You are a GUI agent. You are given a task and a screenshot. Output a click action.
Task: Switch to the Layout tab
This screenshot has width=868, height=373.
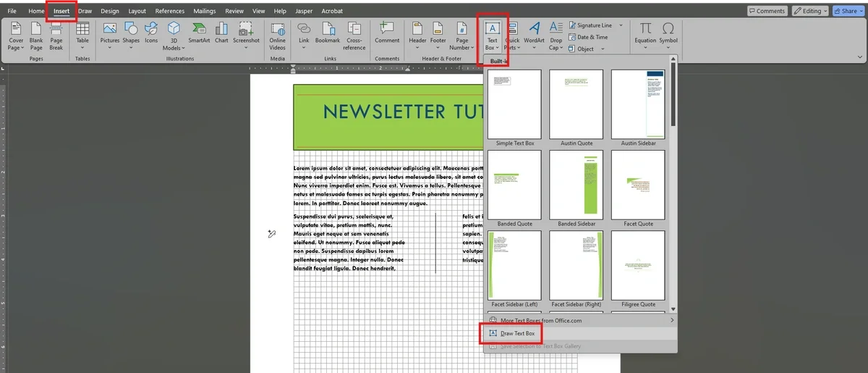tap(137, 11)
